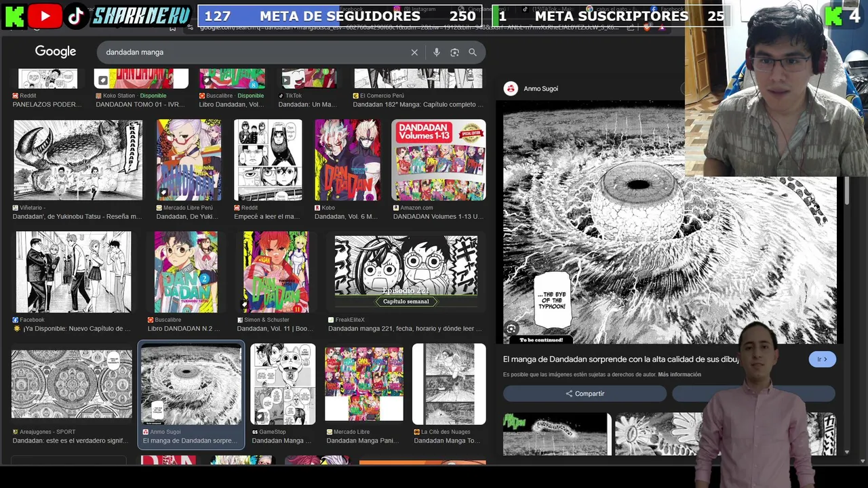
Task: Open the large typhoon eye preview image
Action: point(669,222)
